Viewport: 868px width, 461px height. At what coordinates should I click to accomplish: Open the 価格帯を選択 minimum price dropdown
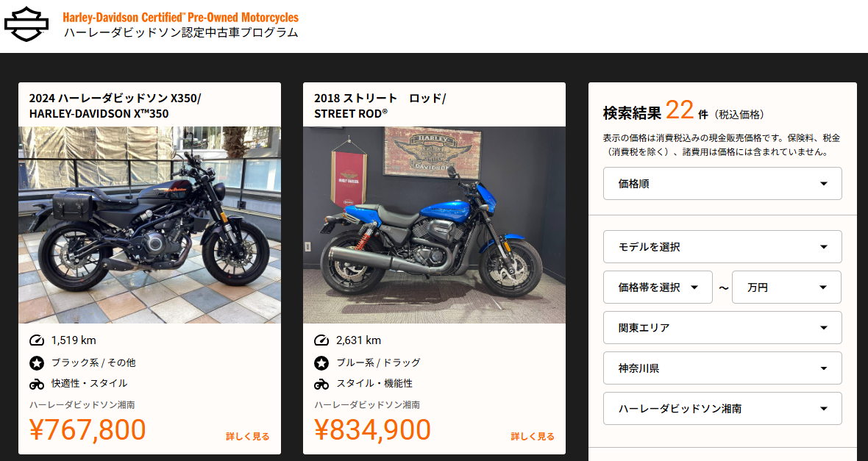click(x=658, y=287)
